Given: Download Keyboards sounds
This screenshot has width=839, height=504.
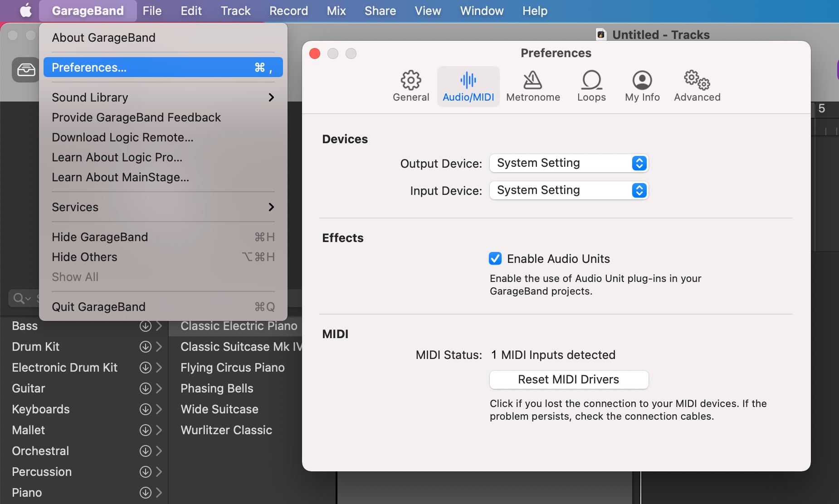Looking at the screenshot, I should pos(145,409).
